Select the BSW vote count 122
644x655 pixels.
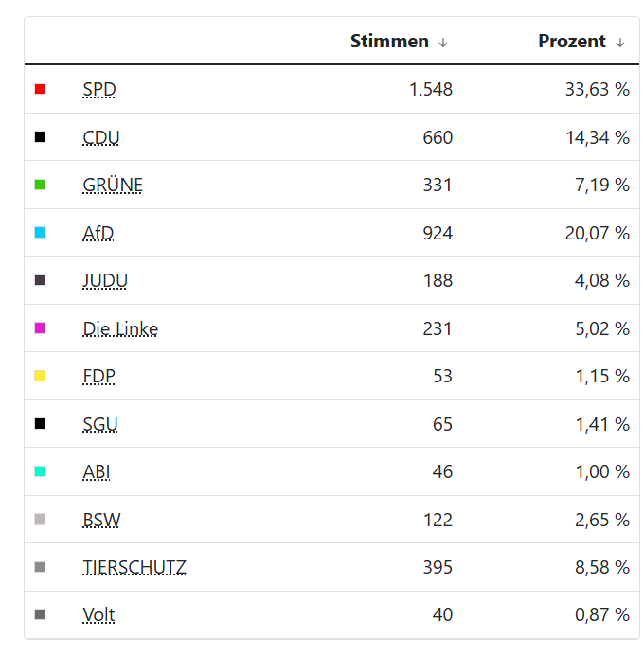(x=437, y=520)
